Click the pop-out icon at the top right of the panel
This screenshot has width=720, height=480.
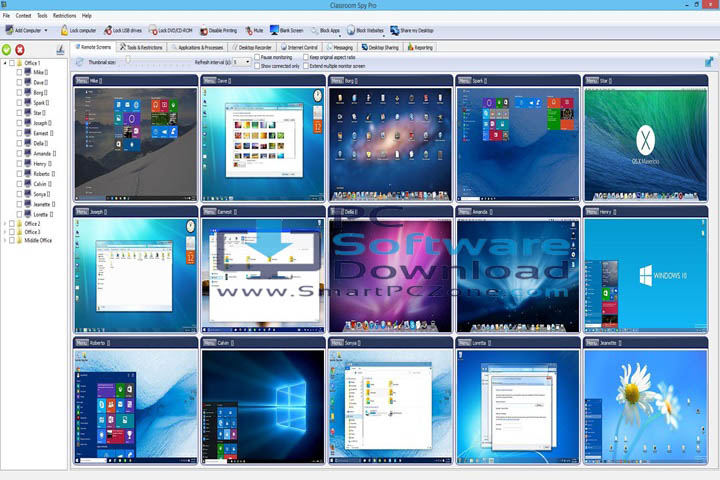(x=709, y=62)
